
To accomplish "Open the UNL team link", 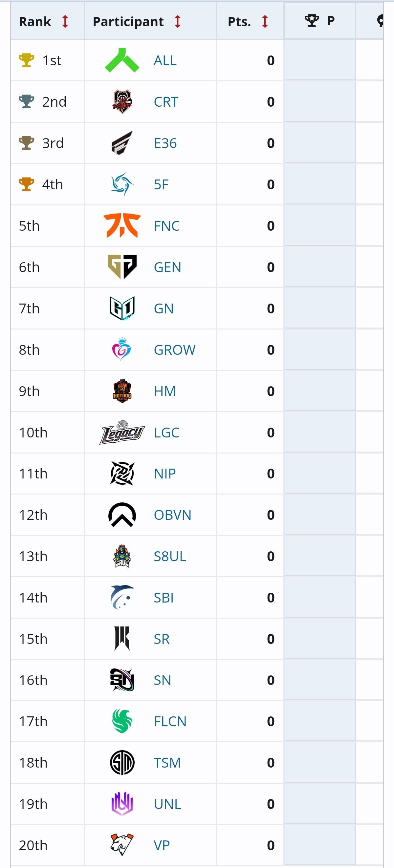I will (167, 804).
